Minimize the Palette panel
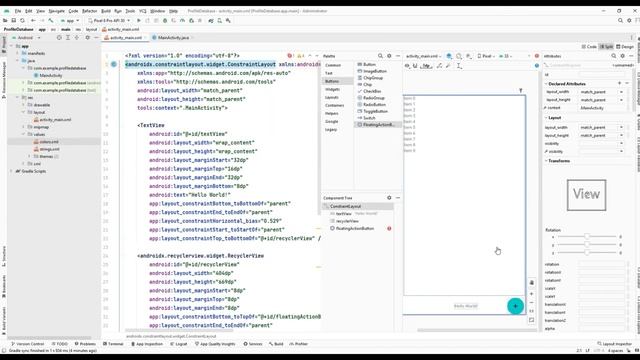This screenshot has height=360, width=640. tap(398, 56)
